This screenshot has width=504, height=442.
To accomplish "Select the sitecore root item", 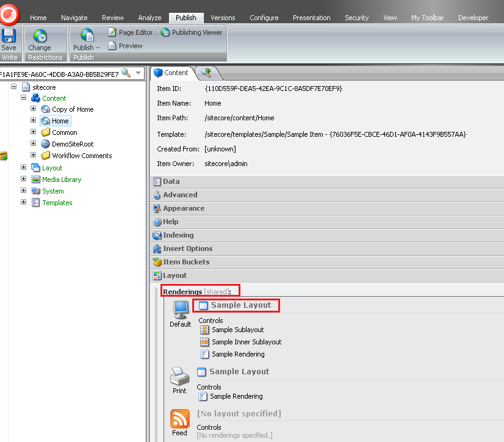I will coord(39,87).
